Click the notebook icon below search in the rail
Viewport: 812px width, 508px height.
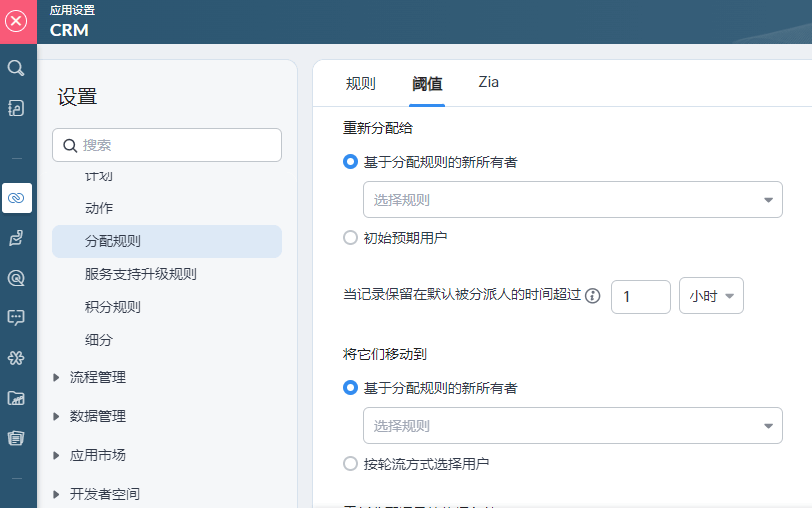click(16, 108)
